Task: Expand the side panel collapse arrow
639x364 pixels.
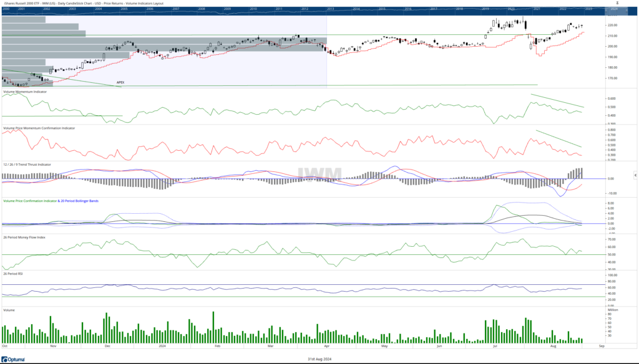Action: pos(636,176)
